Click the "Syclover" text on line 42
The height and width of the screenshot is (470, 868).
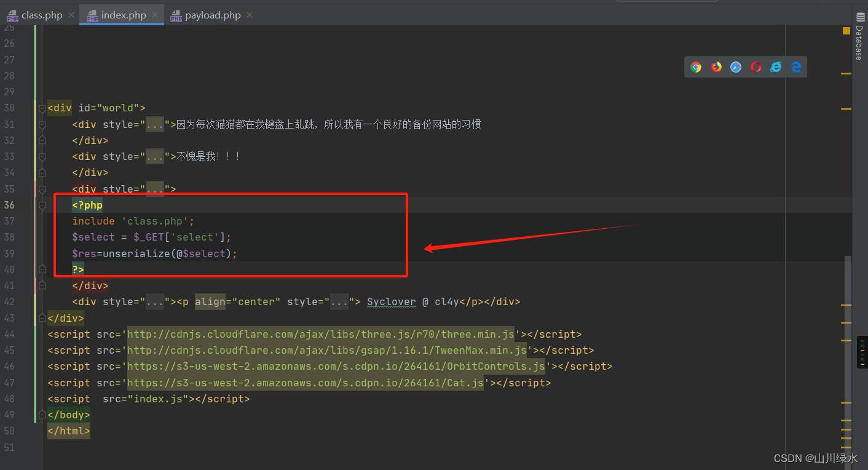click(x=392, y=302)
